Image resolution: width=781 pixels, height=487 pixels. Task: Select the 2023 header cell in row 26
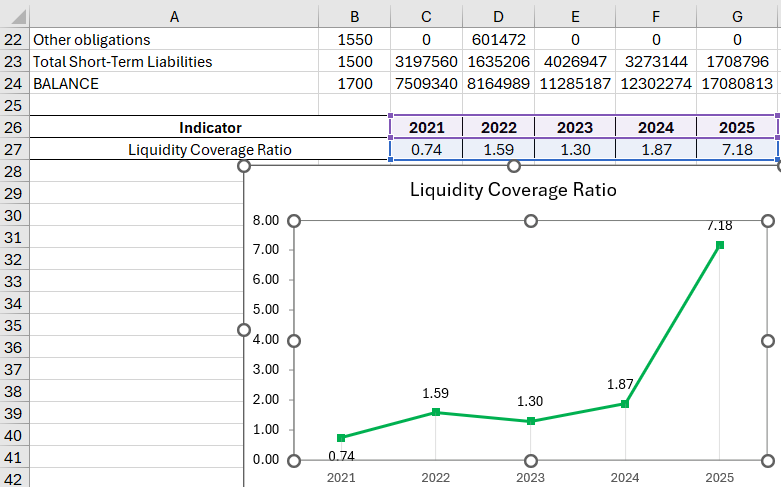576,128
